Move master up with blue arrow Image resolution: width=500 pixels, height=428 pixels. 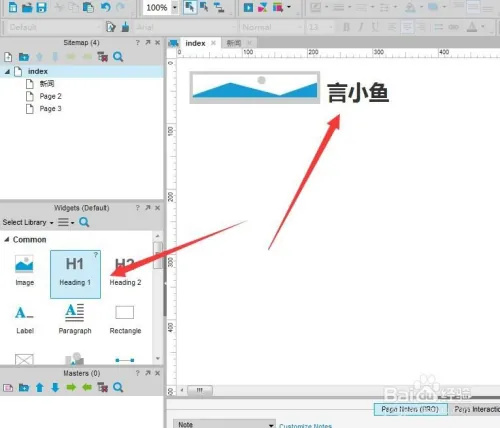(40, 388)
